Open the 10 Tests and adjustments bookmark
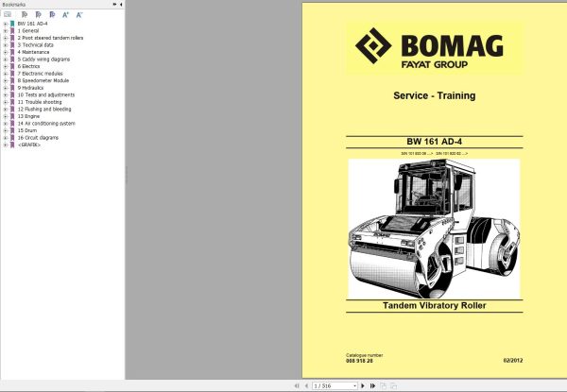Image resolution: width=567 pixels, height=392 pixels. [x=46, y=94]
